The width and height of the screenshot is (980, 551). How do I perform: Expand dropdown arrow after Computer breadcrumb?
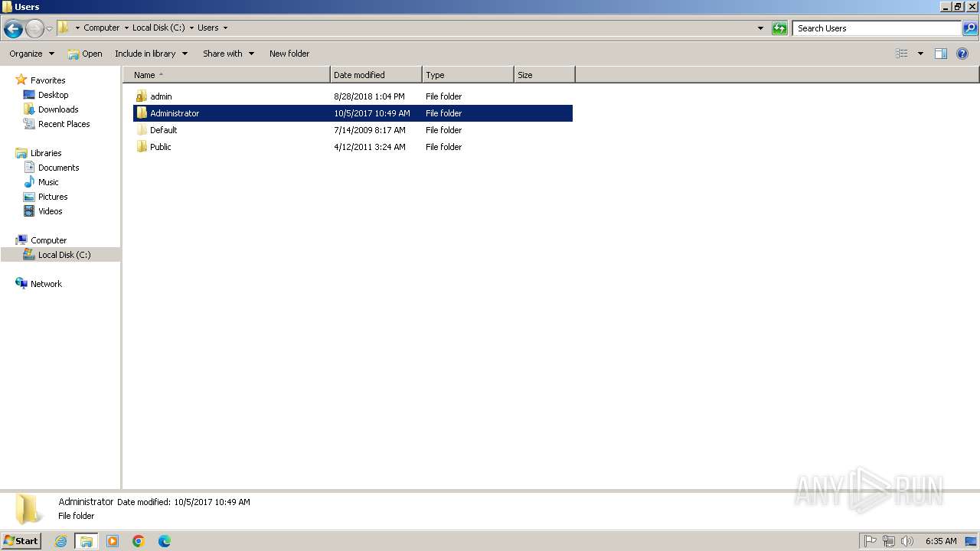[x=126, y=28]
